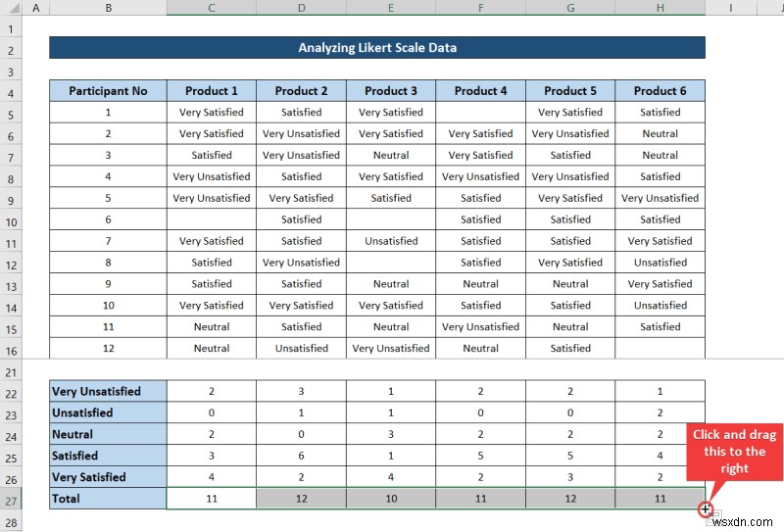Viewport: 784px width, 532px height.
Task: Click Satisfied count 6 under Product 2
Action: coord(301,456)
